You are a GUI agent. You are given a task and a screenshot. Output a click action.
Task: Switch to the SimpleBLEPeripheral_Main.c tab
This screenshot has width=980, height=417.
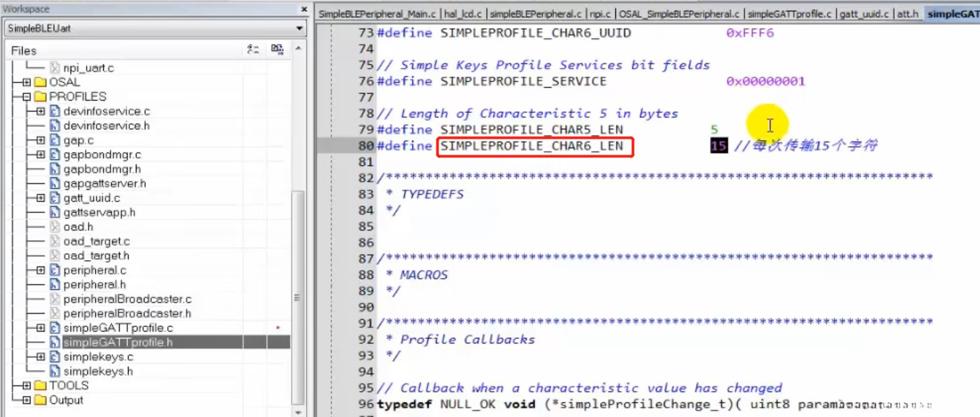pos(377,14)
